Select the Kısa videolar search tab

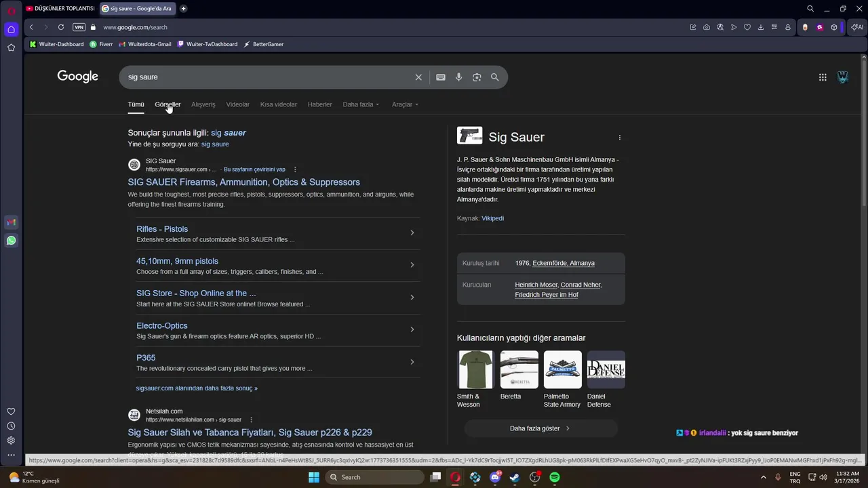point(279,104)
